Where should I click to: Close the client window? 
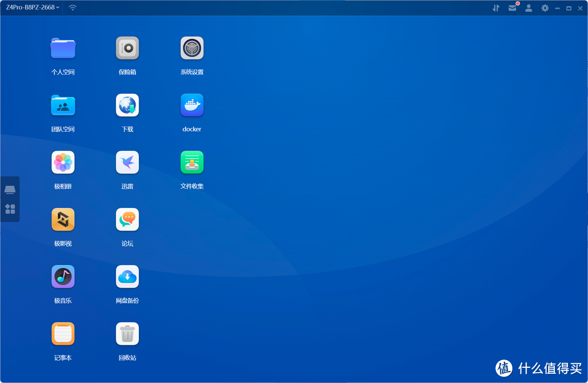(580, 8)
